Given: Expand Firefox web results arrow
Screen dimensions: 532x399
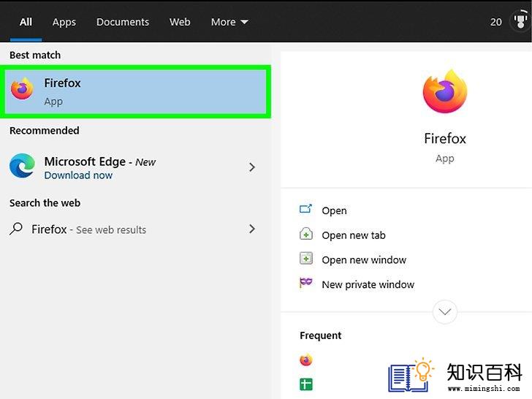Looking at the screenshot, I should click(x=251, y=229).
